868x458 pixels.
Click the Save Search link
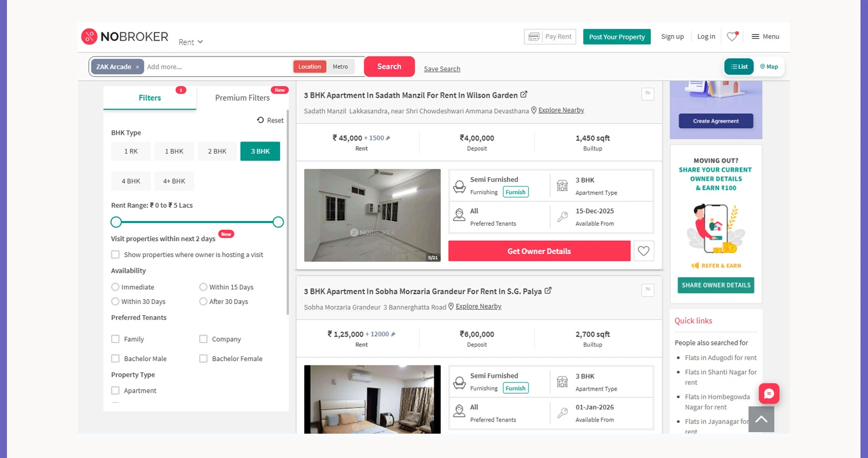(442, 69)
